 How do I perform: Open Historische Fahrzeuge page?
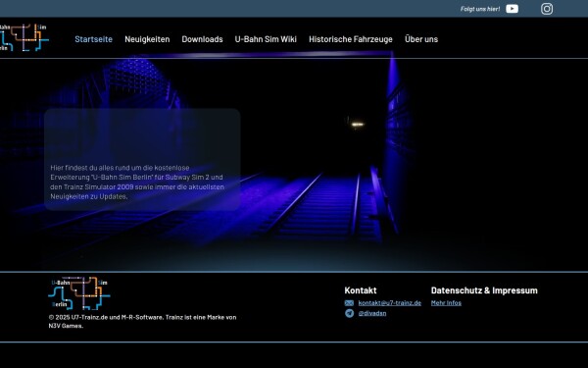click(x=351, y=39)
